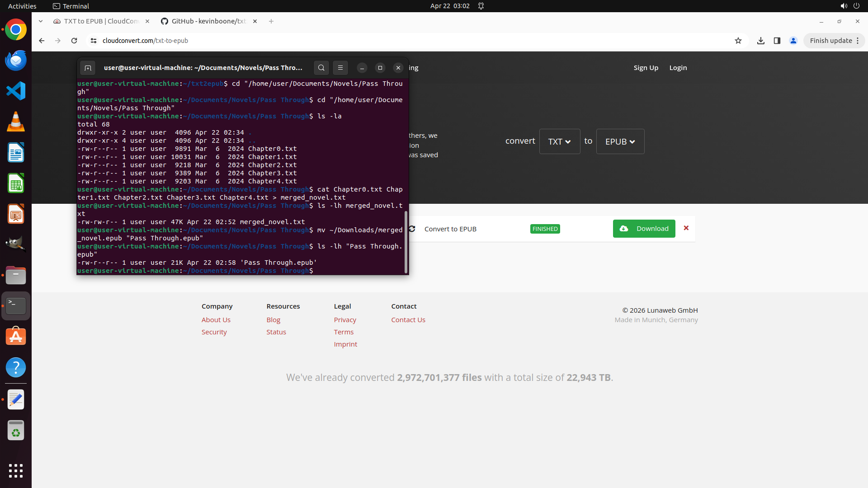Open the Sign Up link
Screen dimensions: 868x488
point(646,68)
